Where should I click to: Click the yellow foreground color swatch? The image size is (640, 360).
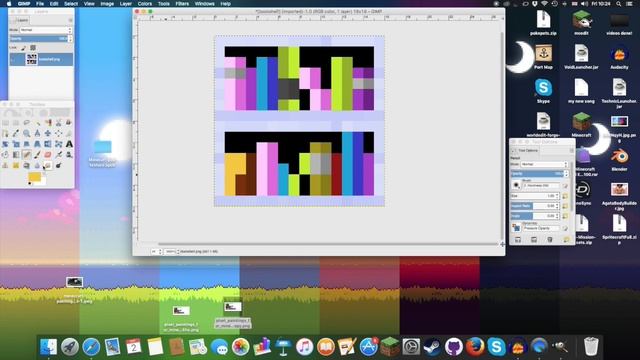[x=35, y=176]
